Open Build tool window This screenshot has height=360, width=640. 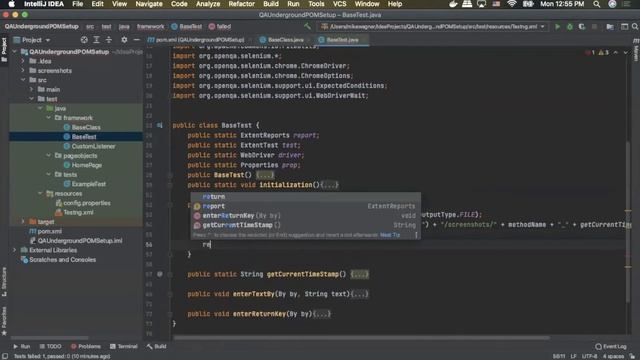click(157, 347)
